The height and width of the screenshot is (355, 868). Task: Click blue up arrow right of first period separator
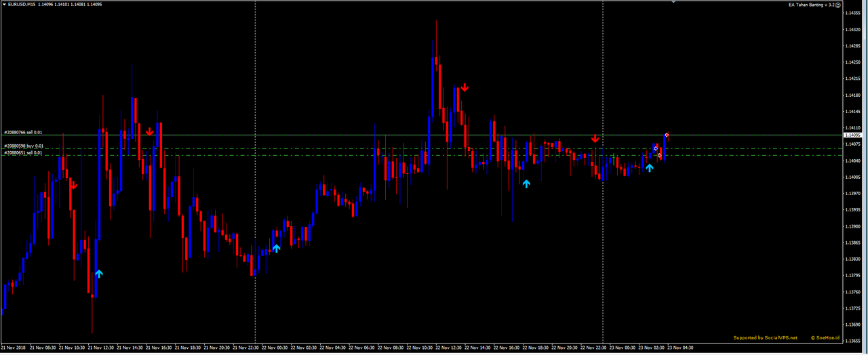point(276,248)
